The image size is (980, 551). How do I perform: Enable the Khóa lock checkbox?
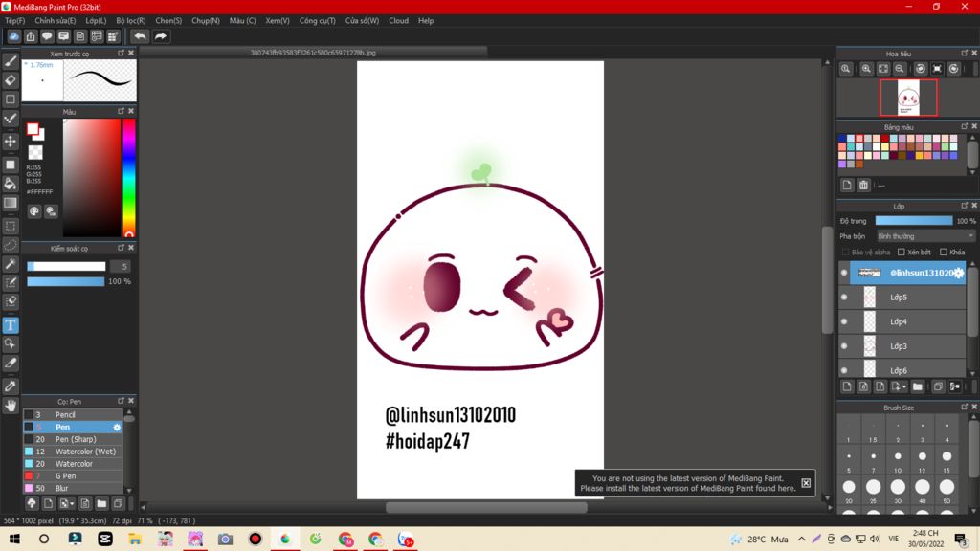point(944,252)
